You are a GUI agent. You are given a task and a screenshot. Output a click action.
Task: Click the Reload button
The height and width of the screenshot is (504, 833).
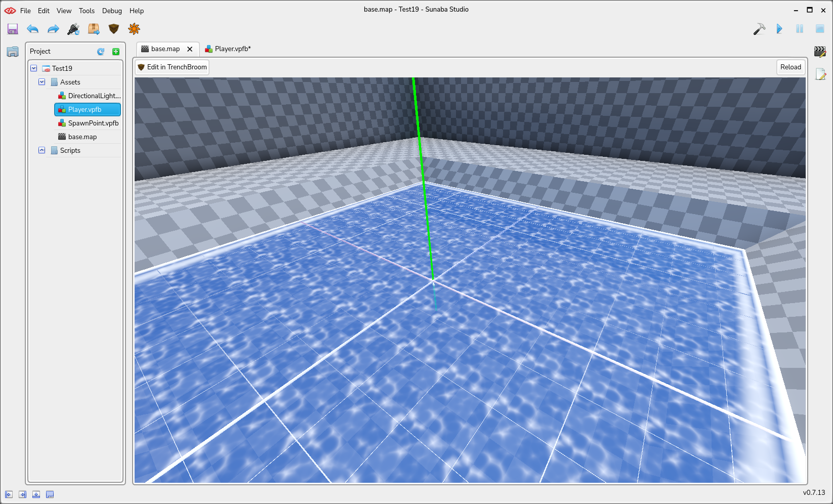[x=790, y=67]
